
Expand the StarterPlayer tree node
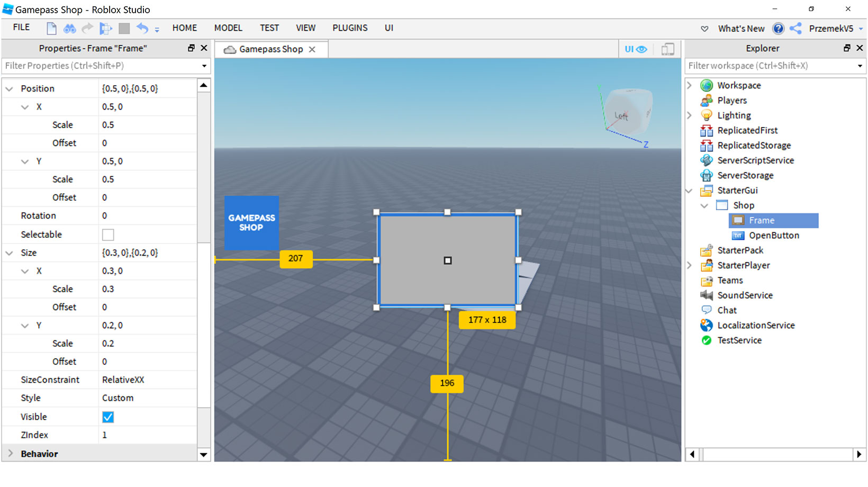tap(690, 265)
